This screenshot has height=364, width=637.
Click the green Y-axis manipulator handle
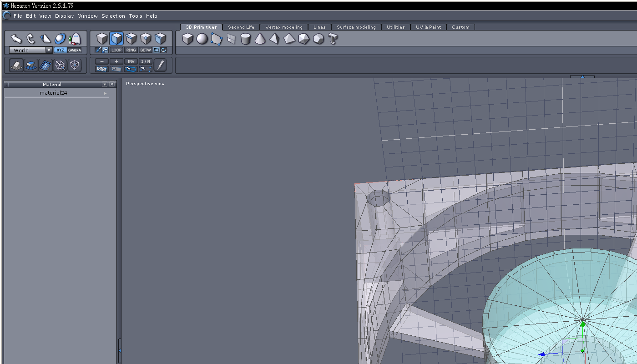click(583, 324)
